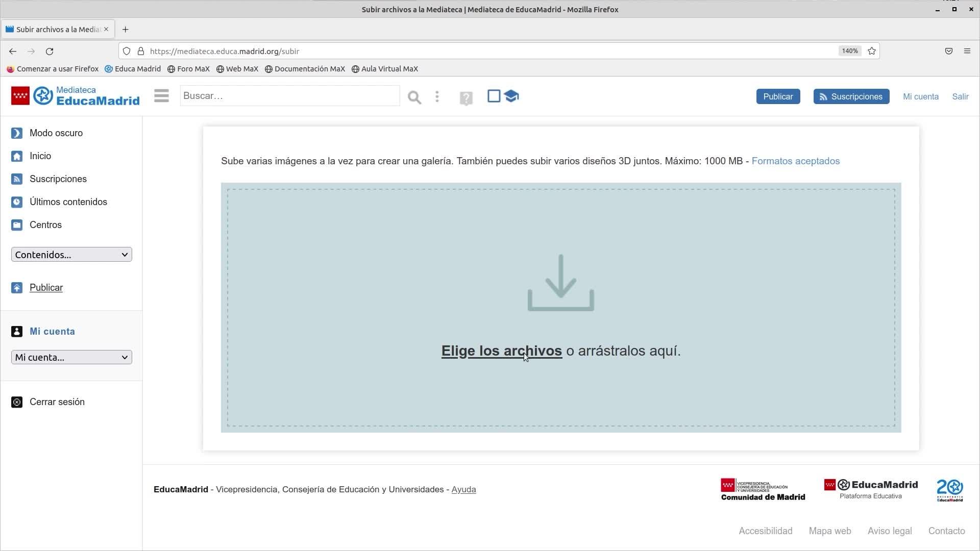
Task: Open Firefox application menu button
Action: (967, 51)
